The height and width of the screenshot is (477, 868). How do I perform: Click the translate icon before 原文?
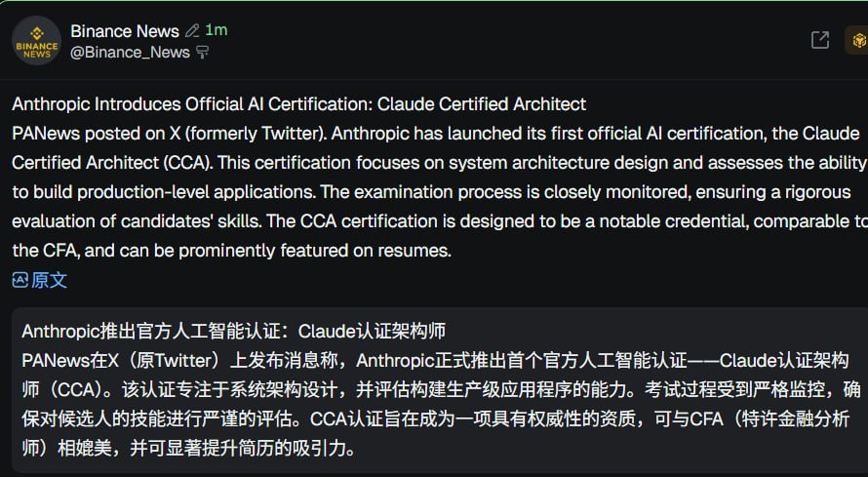pos(20,280)
